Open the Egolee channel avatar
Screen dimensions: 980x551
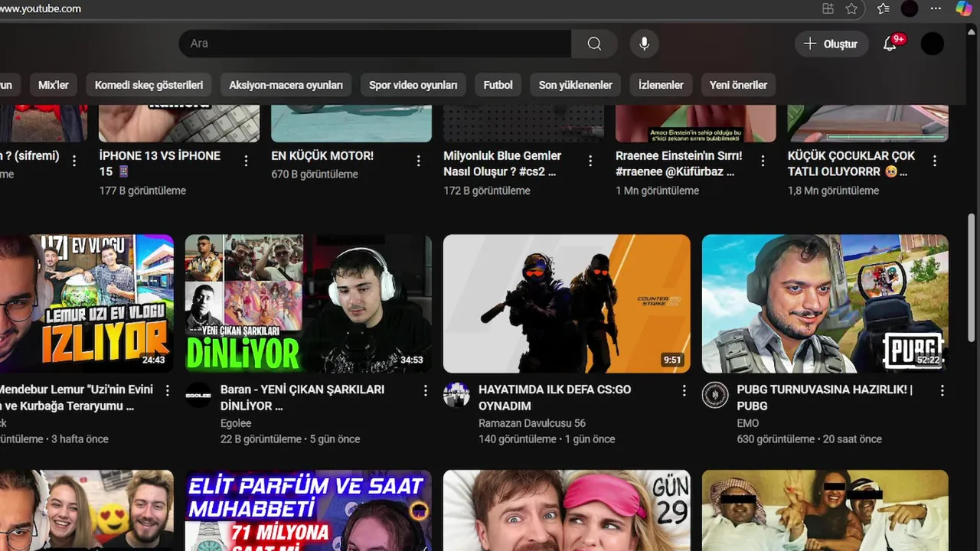tap(198, 395)
